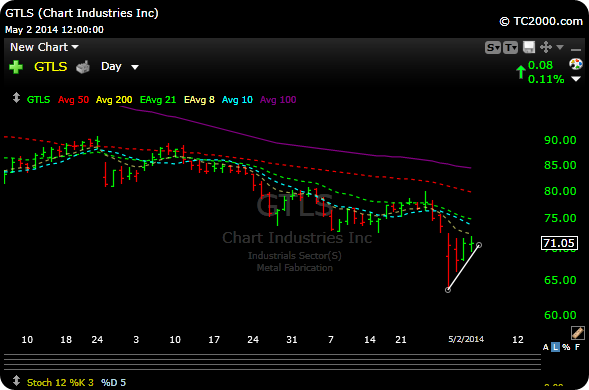The width and height of the screenshot is (589, 390).
Task: Click the EAvg 21 legend label
Action: tap(158, 100)
